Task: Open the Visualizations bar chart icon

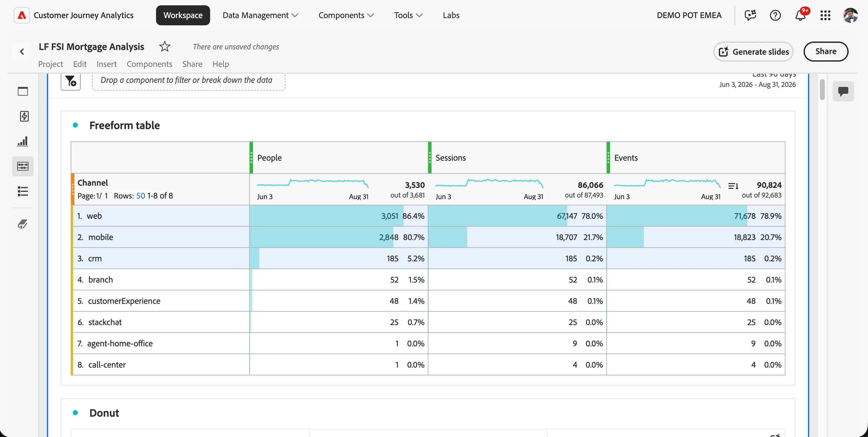Action: click(x=23, y=141)
